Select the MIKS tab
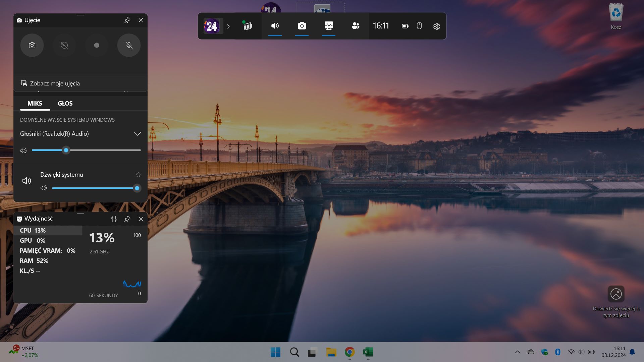This screenshot has height=362, width=644. click(35, 104)
